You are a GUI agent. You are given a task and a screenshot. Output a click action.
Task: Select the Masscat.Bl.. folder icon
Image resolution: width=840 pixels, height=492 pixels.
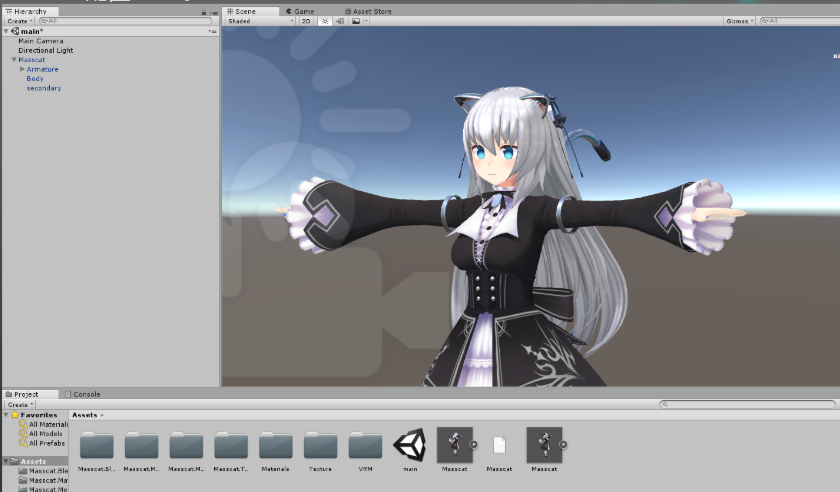96,445
